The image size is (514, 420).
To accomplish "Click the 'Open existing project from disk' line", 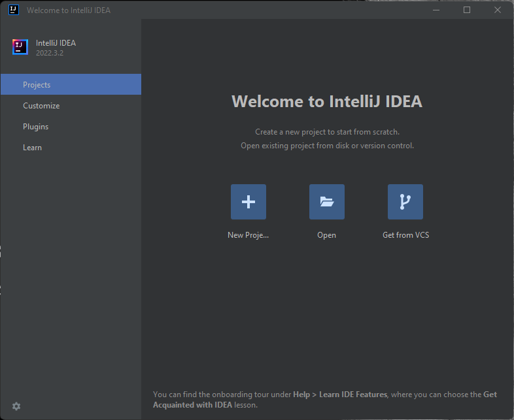I will tap(327, 146).
